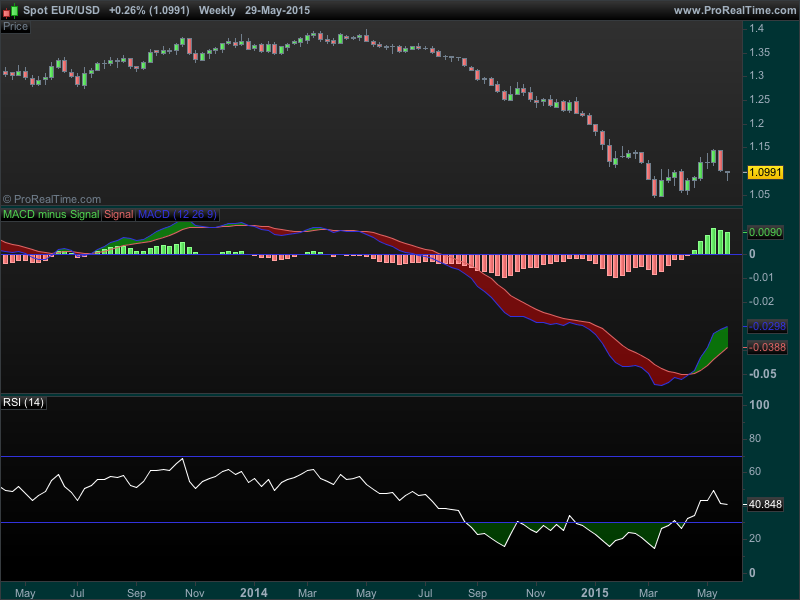Select the Spot EUR/USD instrument title
800x600 pixels.
[x=61, y=10]
